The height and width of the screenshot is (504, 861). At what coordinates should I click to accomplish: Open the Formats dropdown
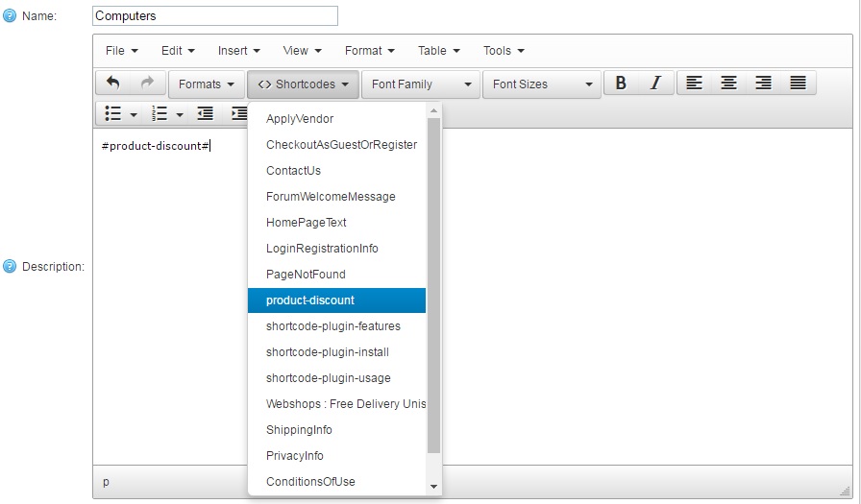[x=207, y=84]
